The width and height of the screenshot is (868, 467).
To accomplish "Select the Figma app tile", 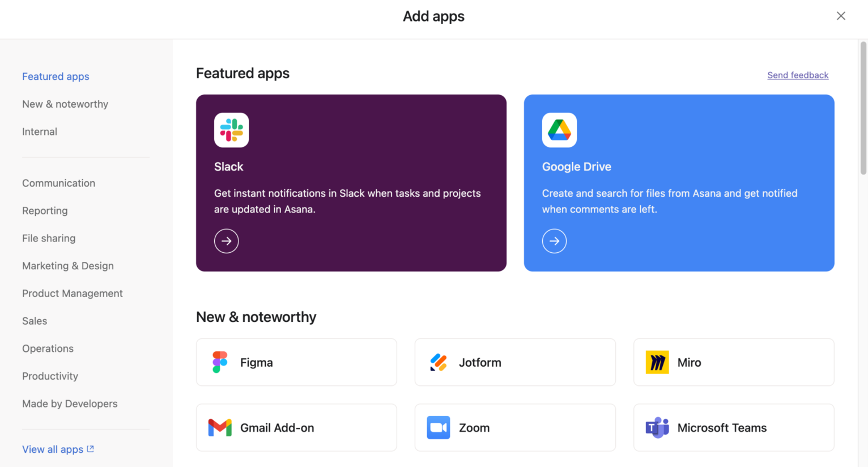I will (x=296, y=362).
